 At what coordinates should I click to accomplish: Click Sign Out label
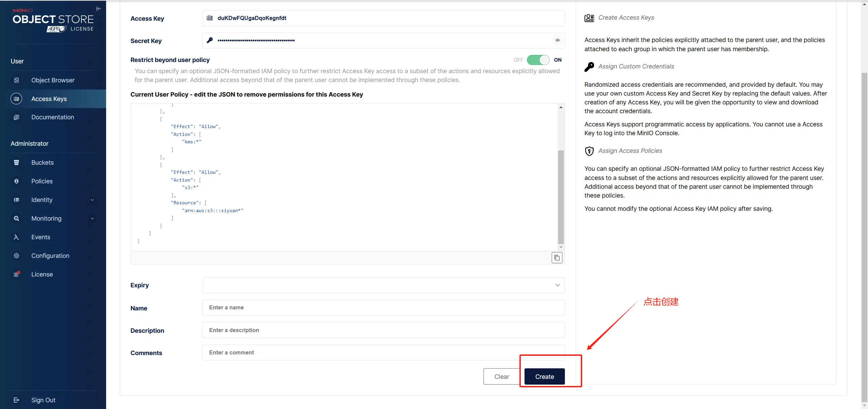click(43, 400)
